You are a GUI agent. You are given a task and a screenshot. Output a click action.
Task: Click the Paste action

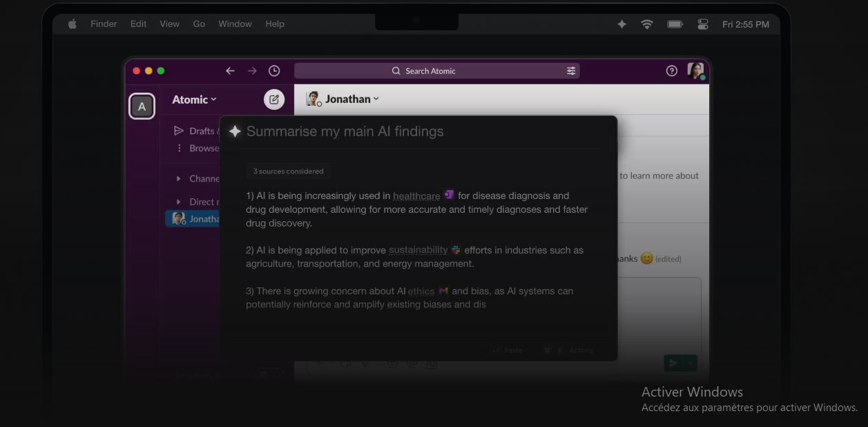point(507,350)
